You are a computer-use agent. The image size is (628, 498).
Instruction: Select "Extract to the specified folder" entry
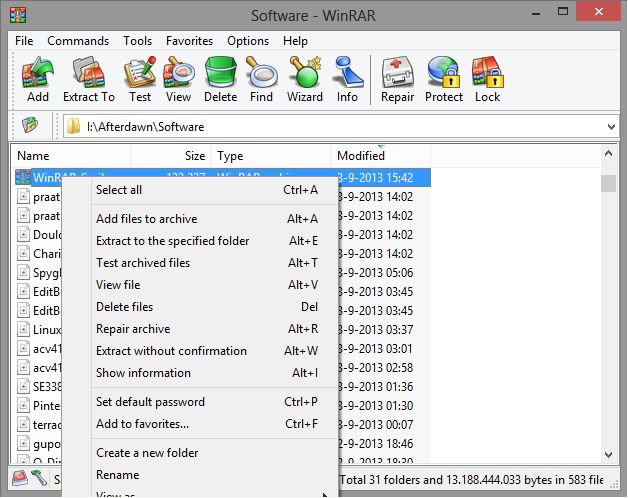172,241
